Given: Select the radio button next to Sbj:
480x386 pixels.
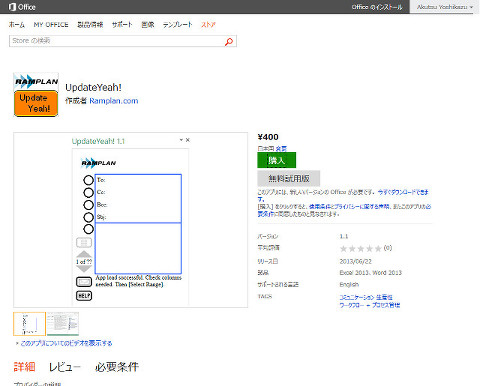Looking at the screenshot, I should 88,217.
